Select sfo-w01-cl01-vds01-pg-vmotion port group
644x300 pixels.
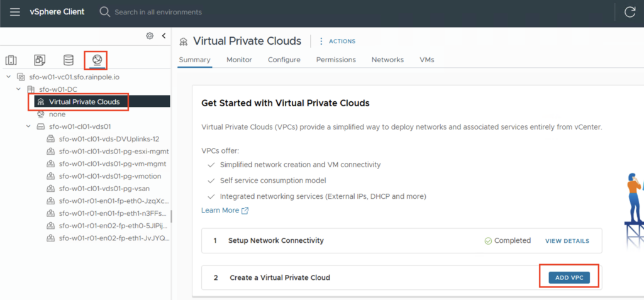coord(104,176)
